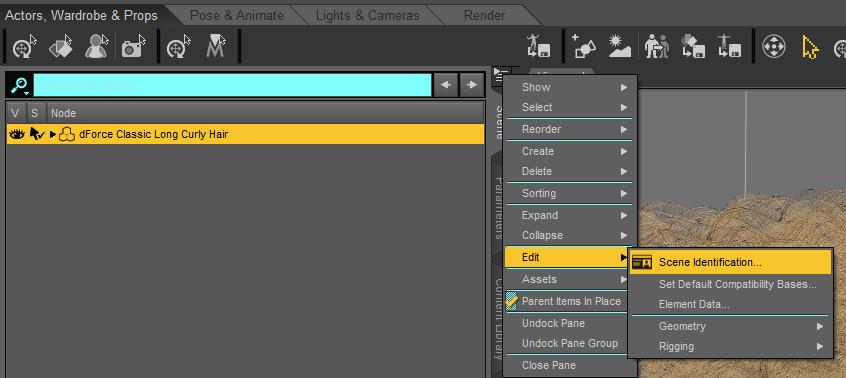
Task: Click the S column header
Action: coord(35,113)
